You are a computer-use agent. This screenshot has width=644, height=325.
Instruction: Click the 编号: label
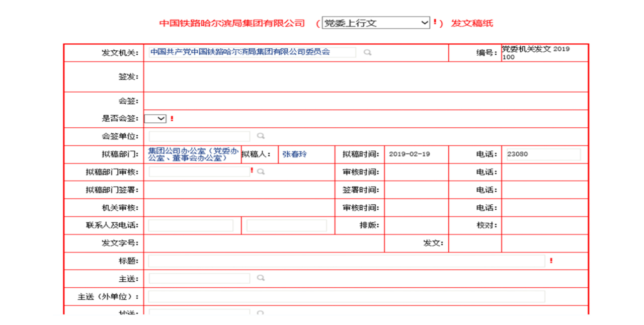pos(487,53)
